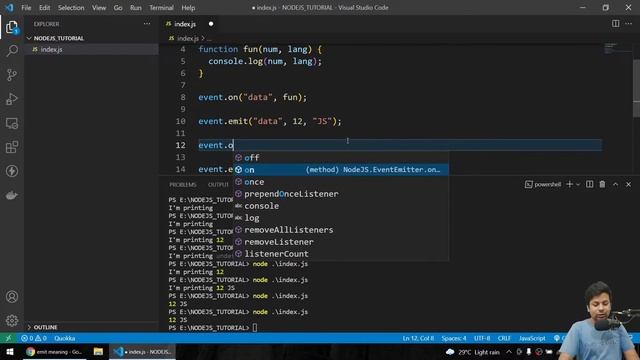This screenshot has width=640, height=360.
Task: Open File Explorer from the taskbar
Action: [98, 351]
